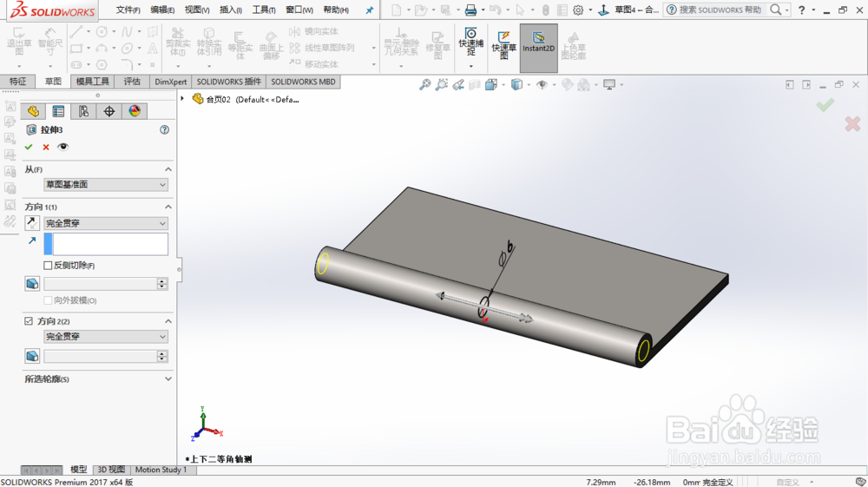
Task: Click the 镜向实体 tool
Action: 314,31
